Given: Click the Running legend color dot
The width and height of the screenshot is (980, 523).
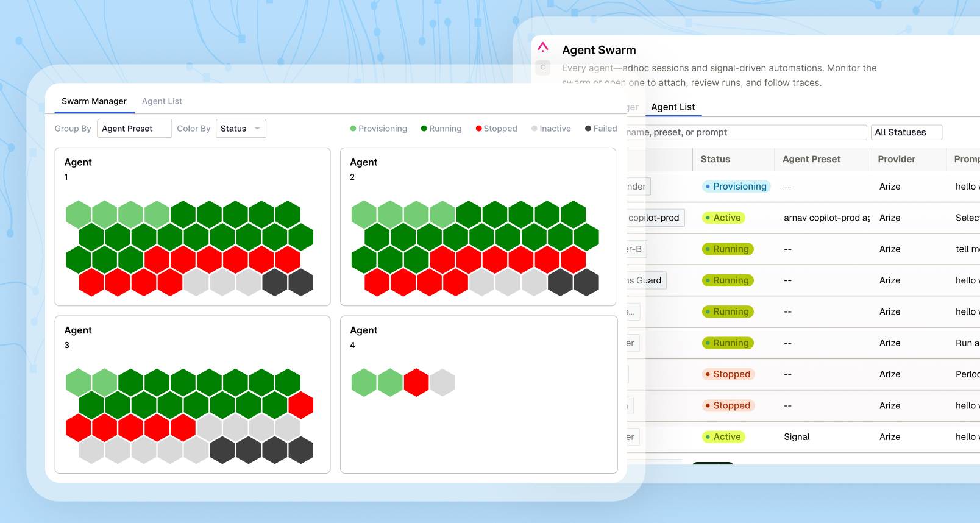Looking at the screenshot, I should click(424, 129).
